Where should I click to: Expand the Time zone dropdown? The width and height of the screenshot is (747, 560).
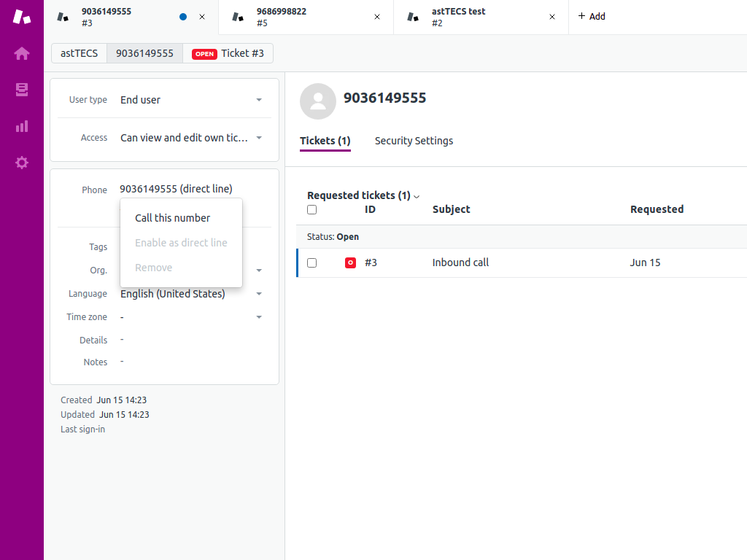pos(259,317)
